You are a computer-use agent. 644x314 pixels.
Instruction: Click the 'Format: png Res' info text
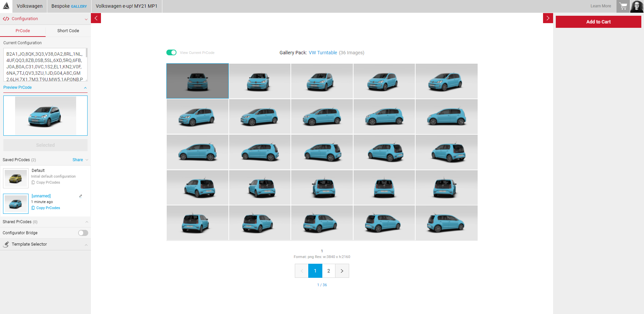pos(322,257)
